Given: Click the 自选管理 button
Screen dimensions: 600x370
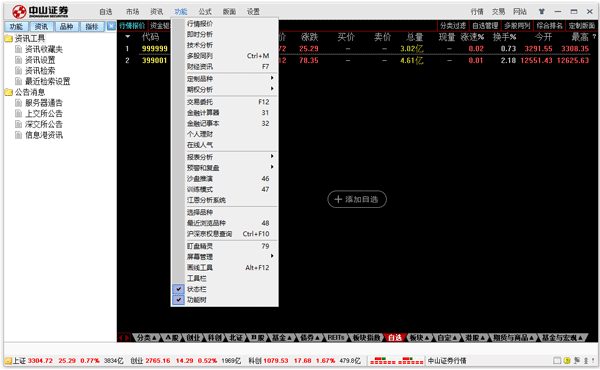Looking at the screenshot, I should [x=485, y=26].
